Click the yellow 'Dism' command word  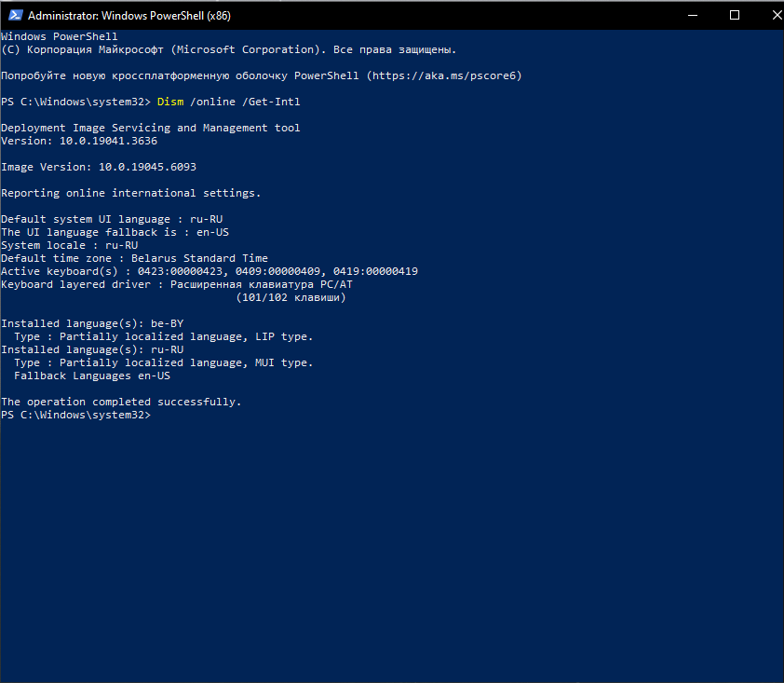170,102
